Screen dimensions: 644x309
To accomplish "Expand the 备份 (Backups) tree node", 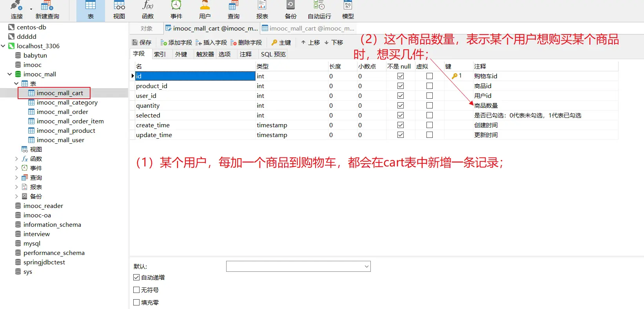I will pos(16,196).
